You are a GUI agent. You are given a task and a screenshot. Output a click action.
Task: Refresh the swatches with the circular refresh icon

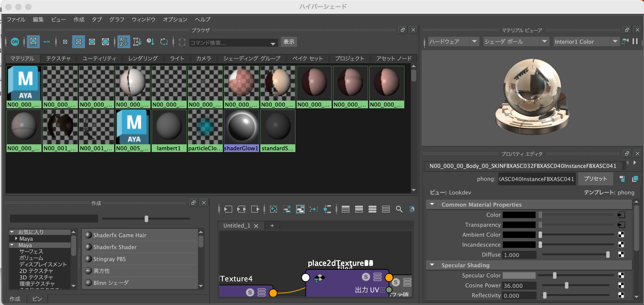click(x=164, y=42)
